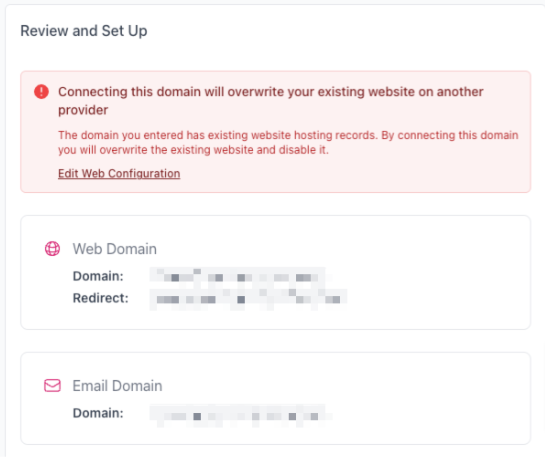Screen dimensions: 545x458
Task: Select the Web Domain section title
Action: (115, 249)
